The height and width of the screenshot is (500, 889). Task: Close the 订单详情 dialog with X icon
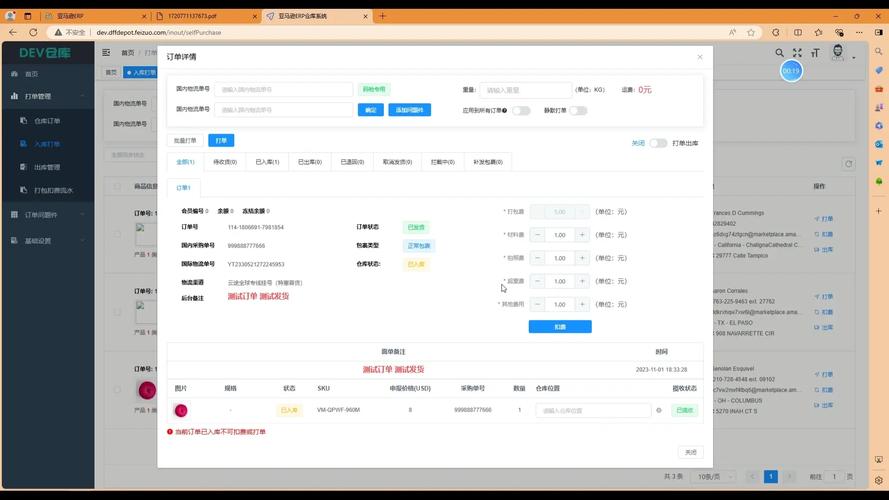click(x=700, y=57)
